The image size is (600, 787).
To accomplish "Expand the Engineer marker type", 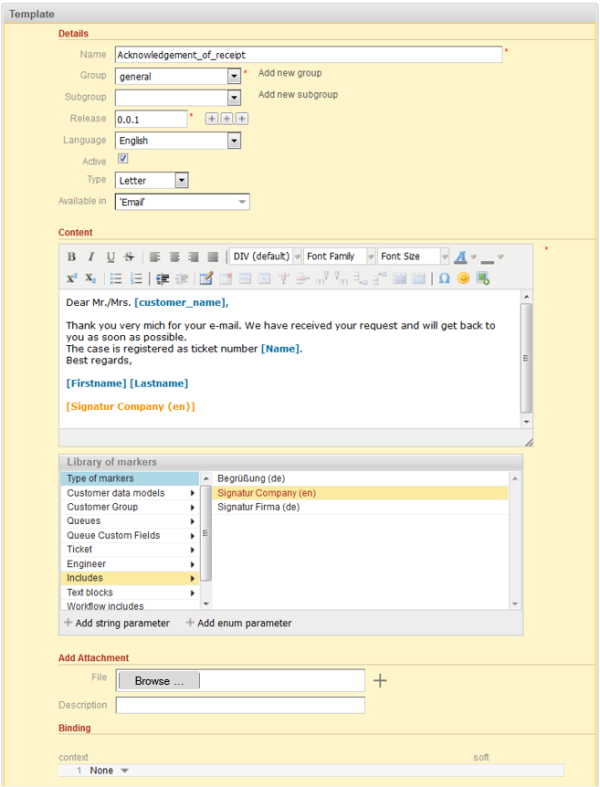I will (130, 564).
